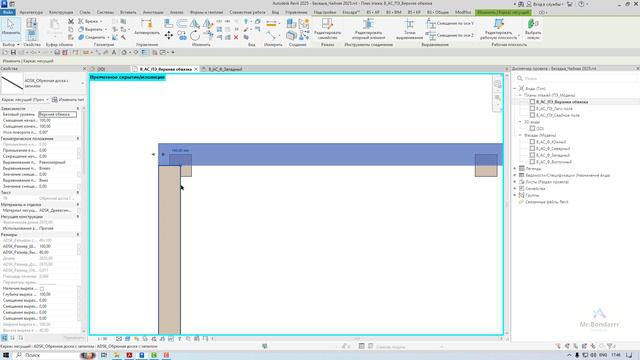This screenshot has height=360, width=640.
Task: Switch to Архитектура ribbon tab
Action: 31,12
